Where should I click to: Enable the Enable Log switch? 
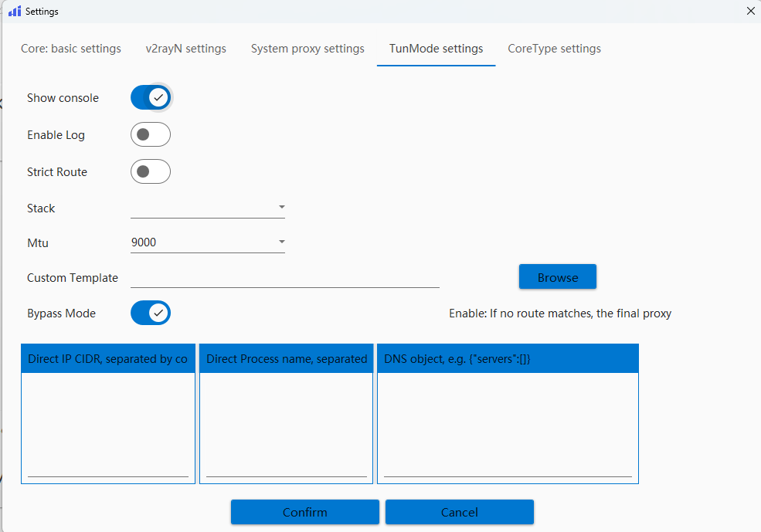[x=151, y=134]
